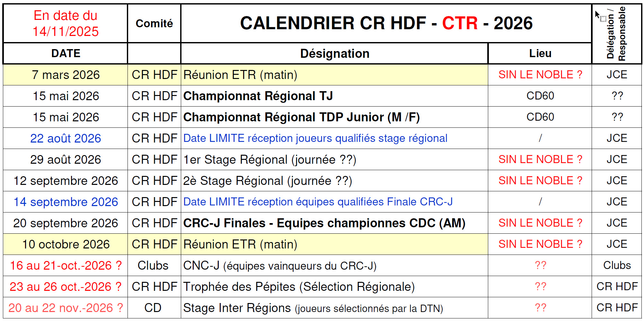Click "CRC-J Finales - Equipes championnes CDC (AM)"

(324, 223)
